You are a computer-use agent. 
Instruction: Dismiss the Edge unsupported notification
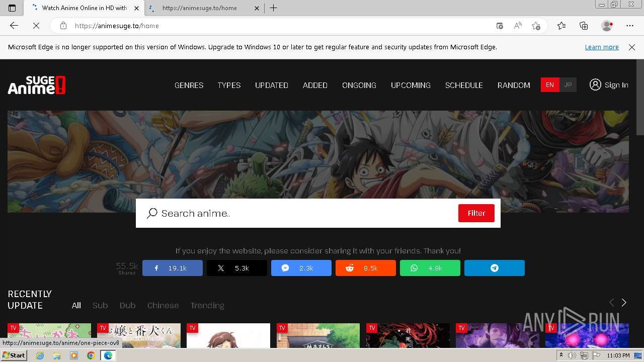point(632,47)
